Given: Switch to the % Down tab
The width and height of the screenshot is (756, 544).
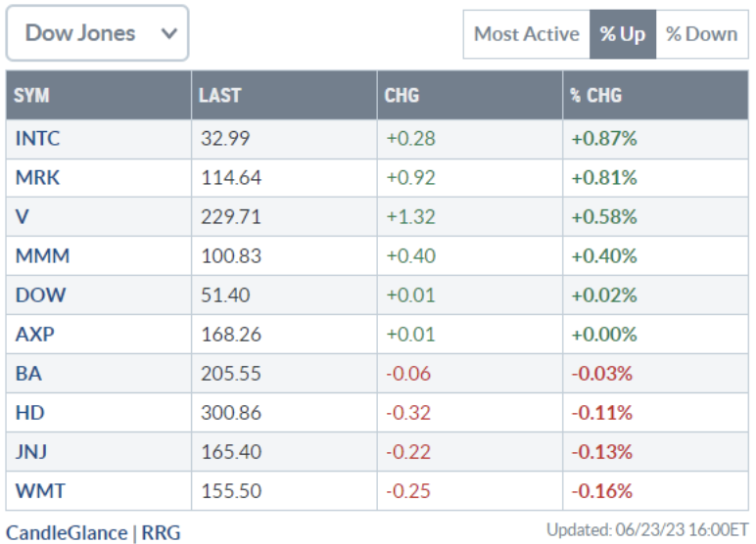Looking at the screenshot, I should click(x=701, y=34).
